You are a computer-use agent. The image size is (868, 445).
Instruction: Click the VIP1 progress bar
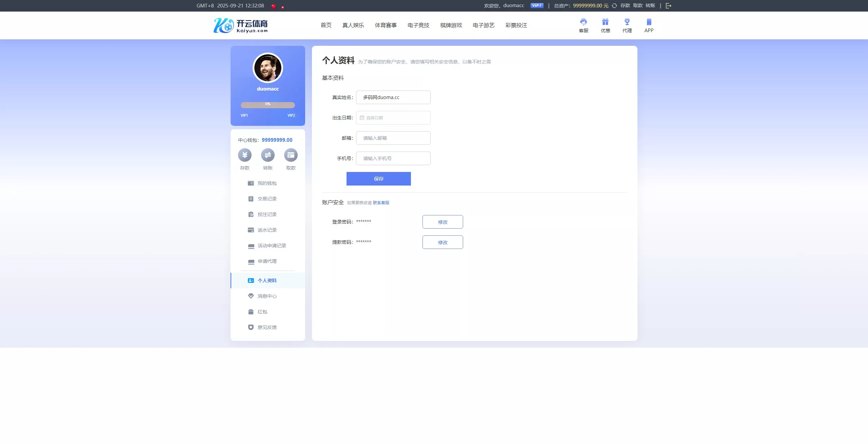click(x=268, y=104)
